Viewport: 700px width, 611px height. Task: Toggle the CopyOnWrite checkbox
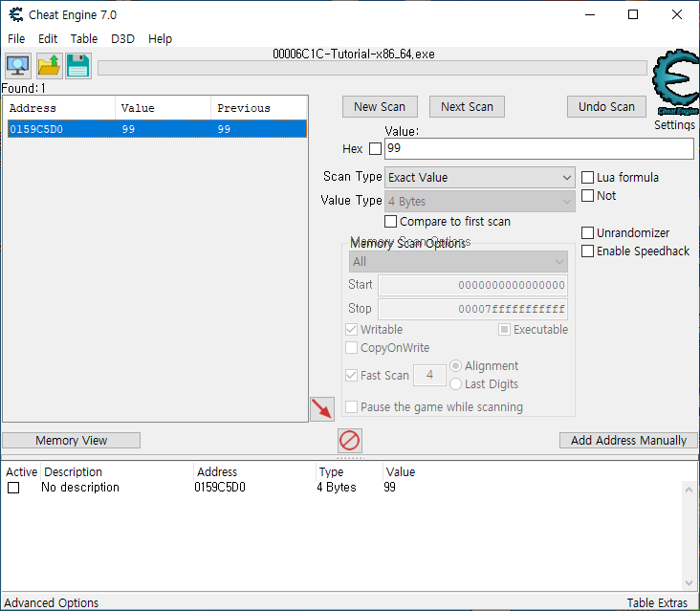(351, 348)
